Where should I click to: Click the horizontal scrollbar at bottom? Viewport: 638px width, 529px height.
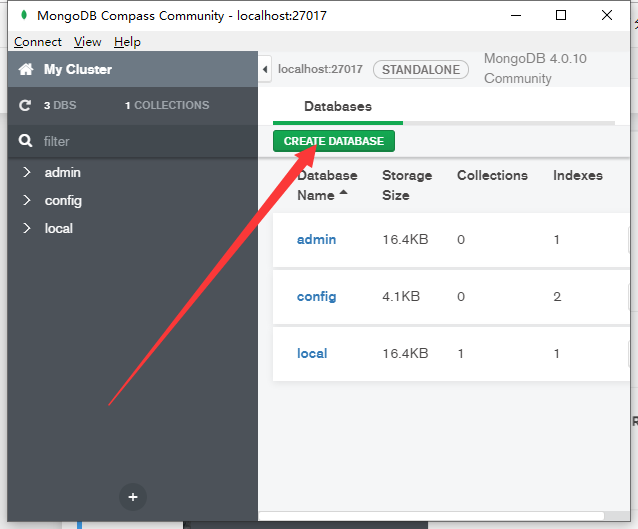431,516
